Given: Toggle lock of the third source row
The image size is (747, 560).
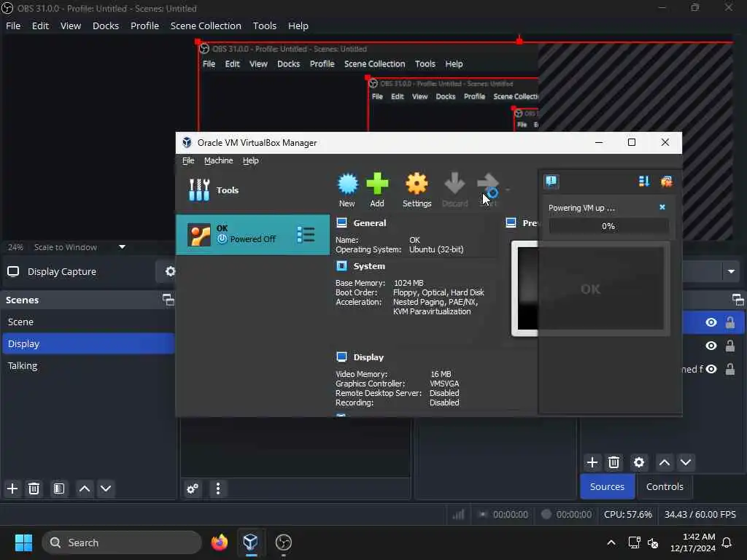Looking at the screenshot, I should [729, 369].
